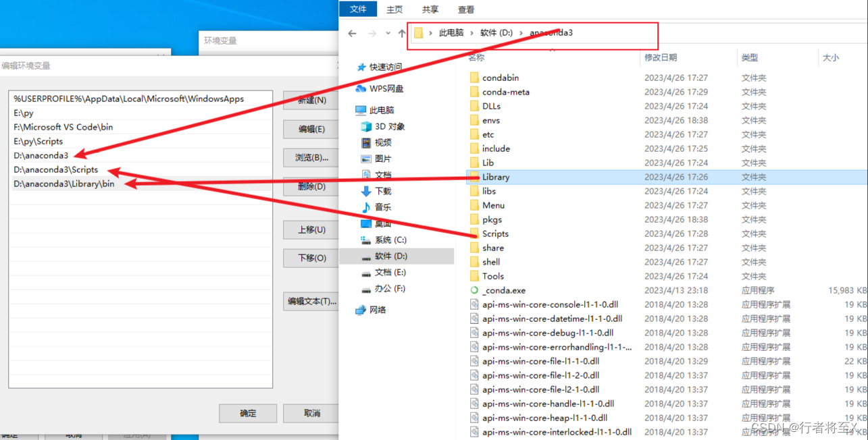
Task: Select 音乐 note icon in sidebar
Action: 366,207
